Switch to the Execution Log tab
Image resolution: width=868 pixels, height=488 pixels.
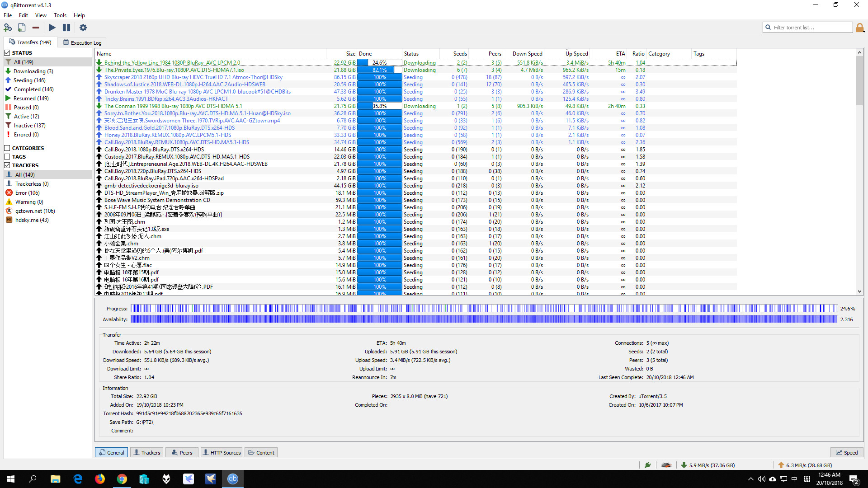click(82, 43)
